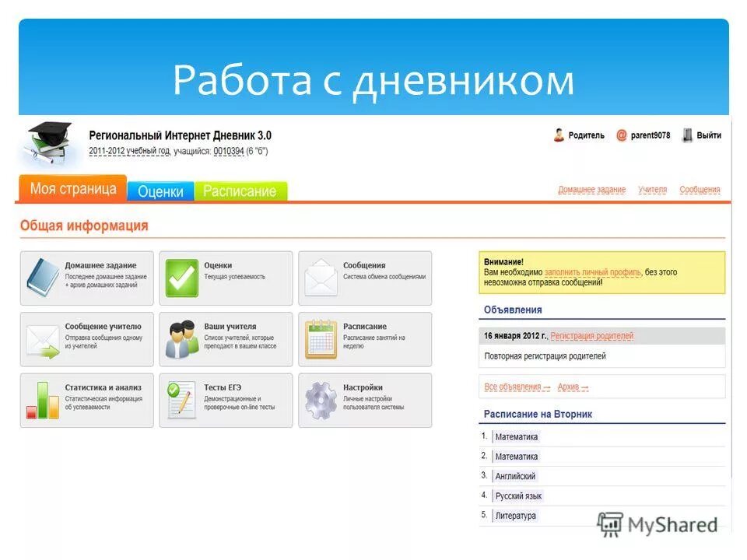Open the Настройки tile title
Image resolution: width=747 pixels, height=560 pixels.
(363, 387)
